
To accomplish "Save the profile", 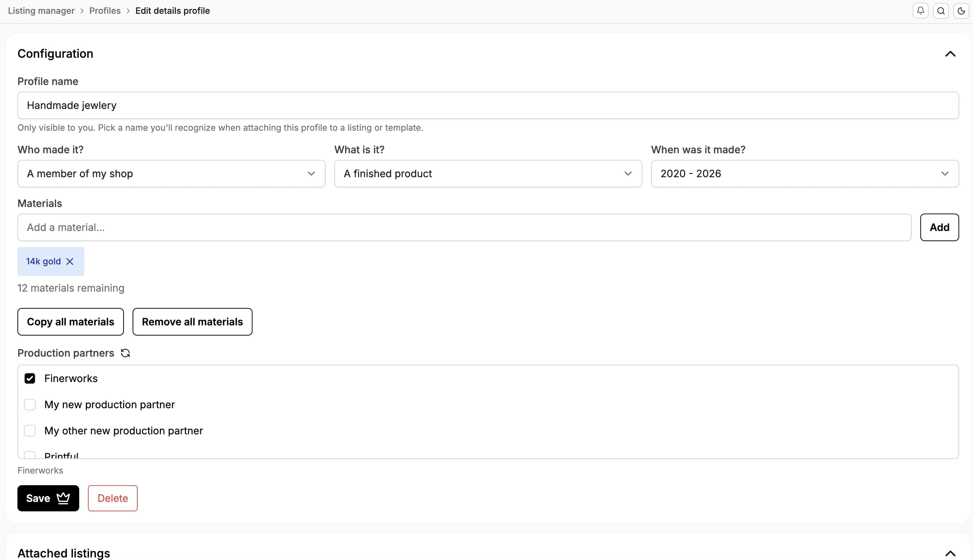I will tap(48, 499).
